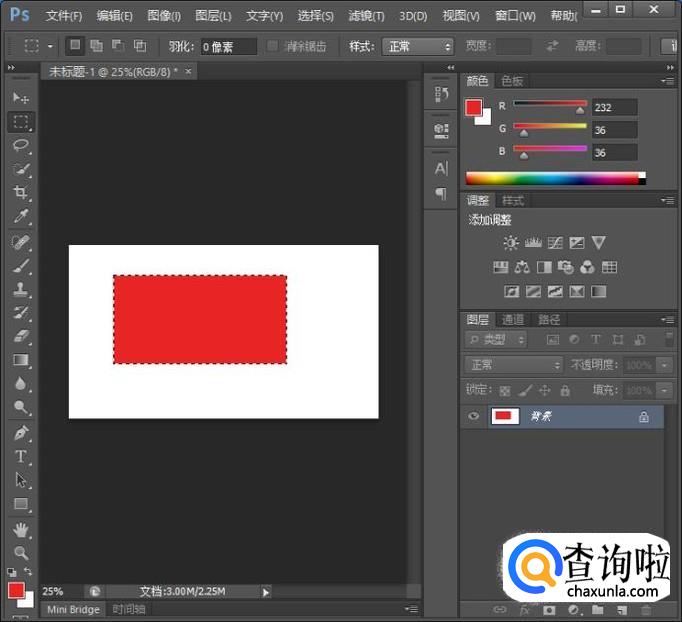This screenshot has width=682, height=622.
Task: Select the Horizontal Type tool
Action: pos(20,456)
